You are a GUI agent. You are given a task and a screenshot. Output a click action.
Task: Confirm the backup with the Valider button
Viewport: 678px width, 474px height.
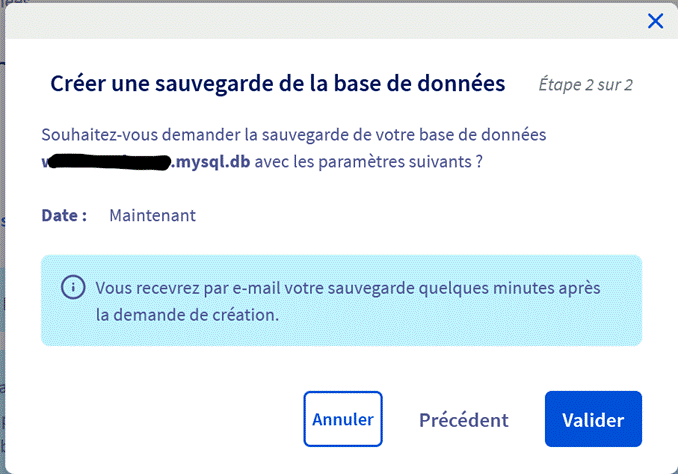pos(593,419)
